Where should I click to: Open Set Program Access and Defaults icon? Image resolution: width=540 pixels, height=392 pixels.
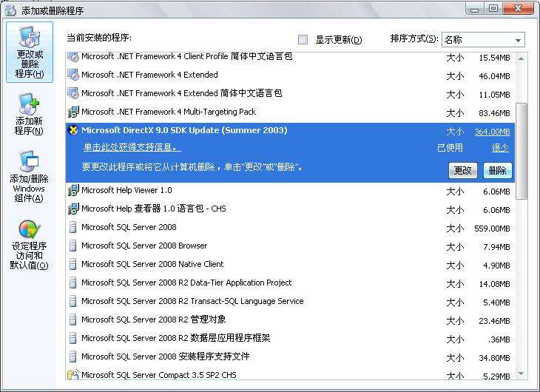coord(30,229)
